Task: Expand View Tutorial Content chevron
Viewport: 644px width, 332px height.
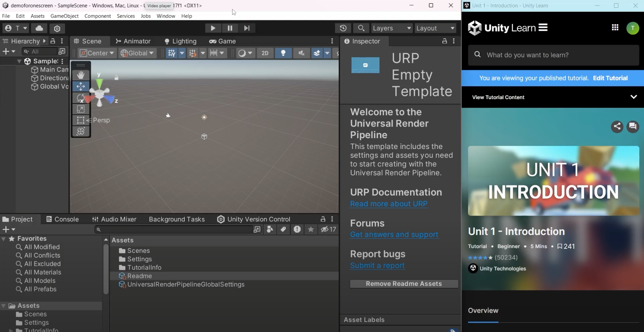Action: tap(633, 97)
